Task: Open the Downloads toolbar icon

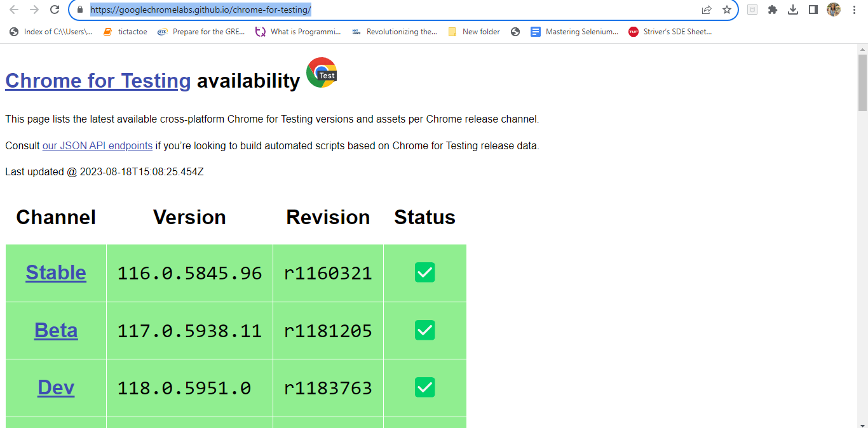Action: [x=793, y=10]
